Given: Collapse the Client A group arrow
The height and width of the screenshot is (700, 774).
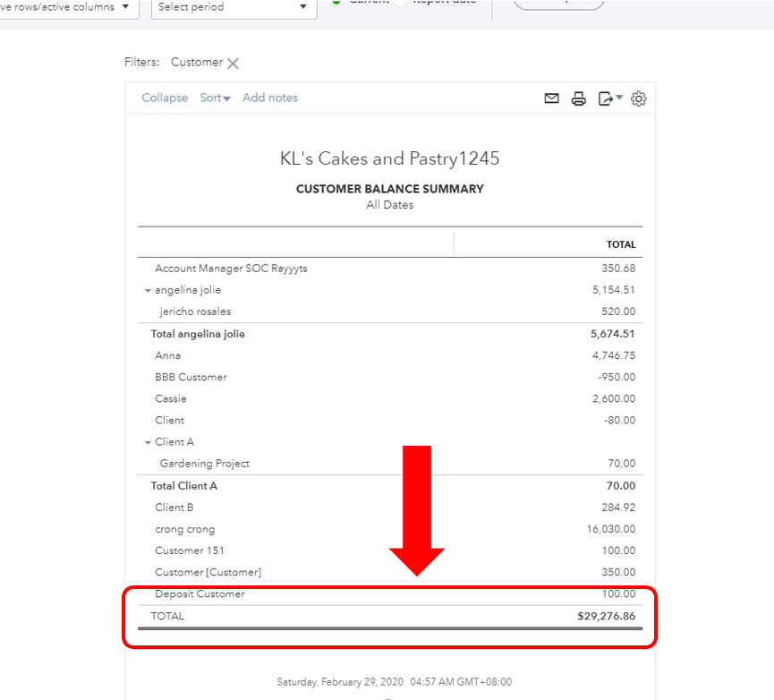Looking at the screenshot, I should pyautogui.click(x=148, y=443).
